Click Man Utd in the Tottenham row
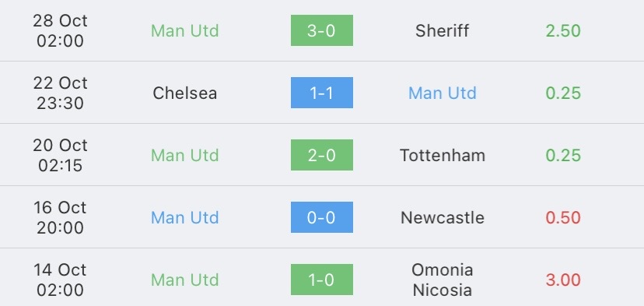644x306 pixels. [185, 155]
